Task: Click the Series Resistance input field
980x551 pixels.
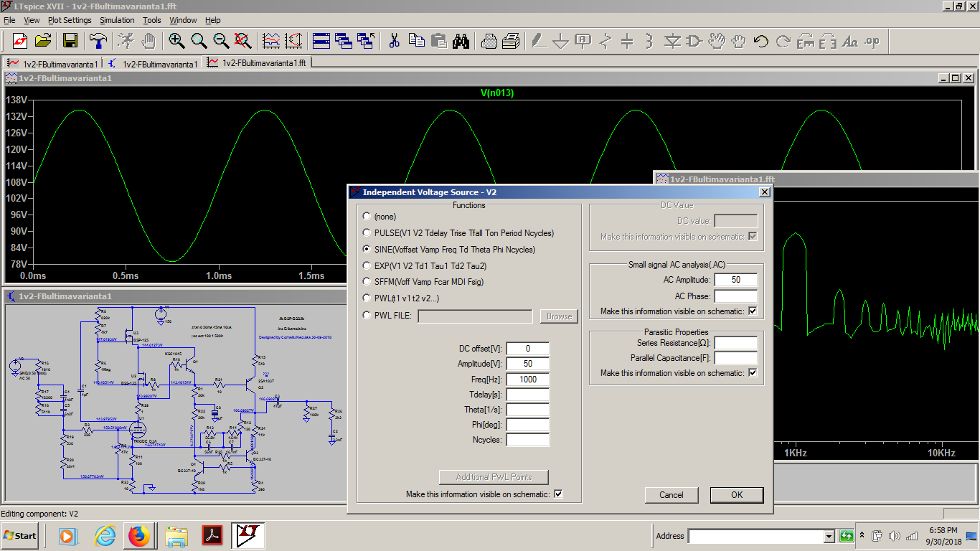Action: (x=736, y=343)
